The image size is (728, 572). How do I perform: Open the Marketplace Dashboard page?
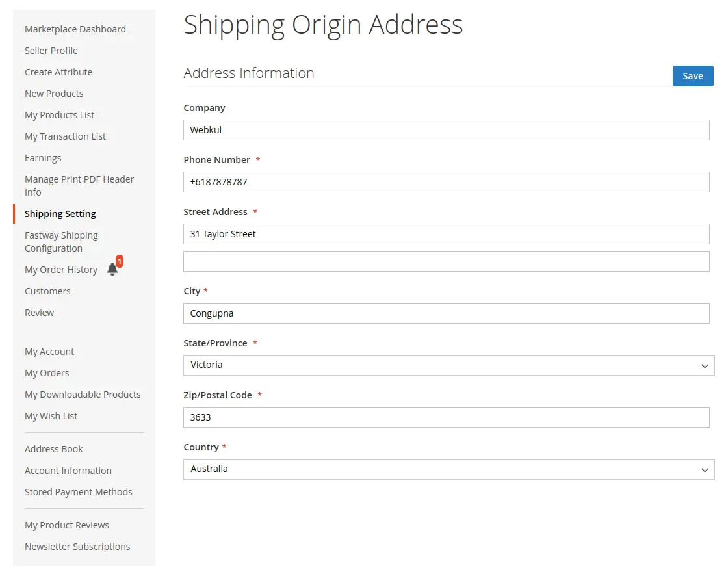tap(75, 29)
